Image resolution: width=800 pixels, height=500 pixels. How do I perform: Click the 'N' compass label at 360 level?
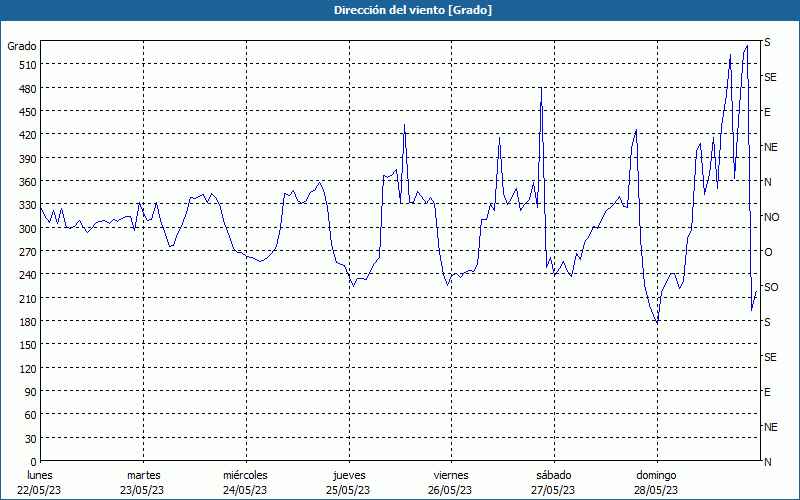click(x=768, y=182)
